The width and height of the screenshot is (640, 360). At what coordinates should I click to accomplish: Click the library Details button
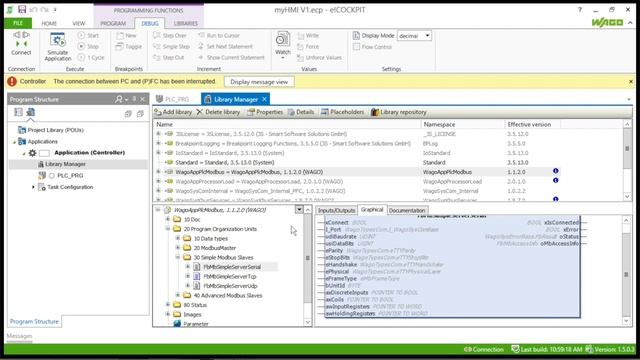pos(301,112)
